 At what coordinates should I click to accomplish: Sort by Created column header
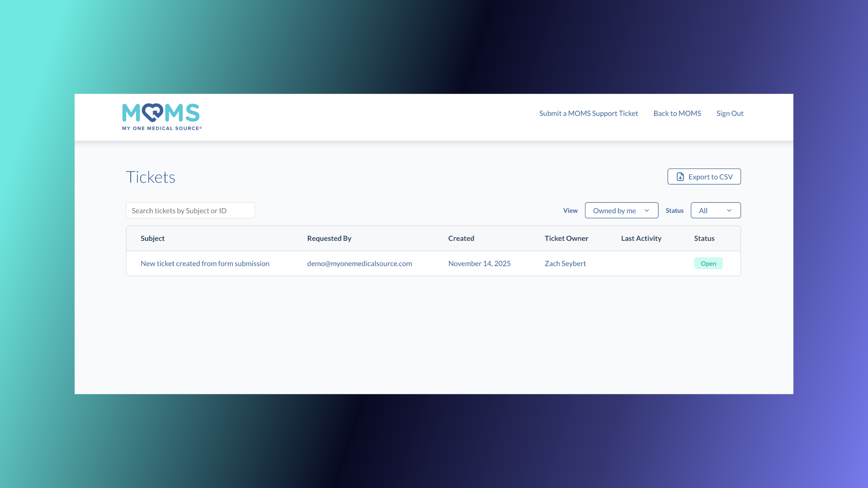[461, 239]
